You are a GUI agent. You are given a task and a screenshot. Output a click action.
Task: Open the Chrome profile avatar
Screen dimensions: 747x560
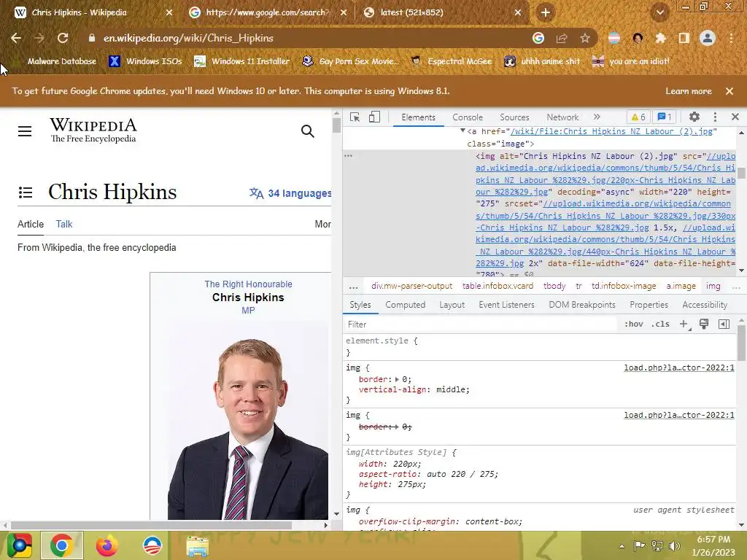pyautogui.click(x=708, y=38)
